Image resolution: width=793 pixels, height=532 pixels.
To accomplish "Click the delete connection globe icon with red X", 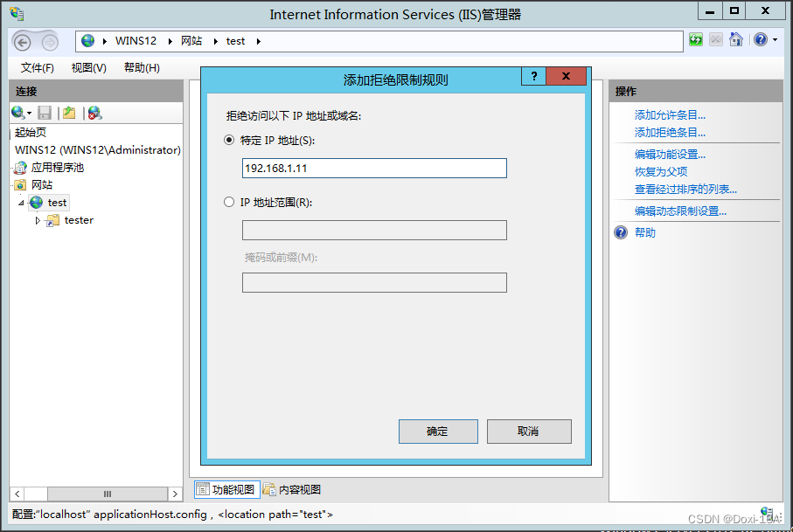I will [94, 113].
